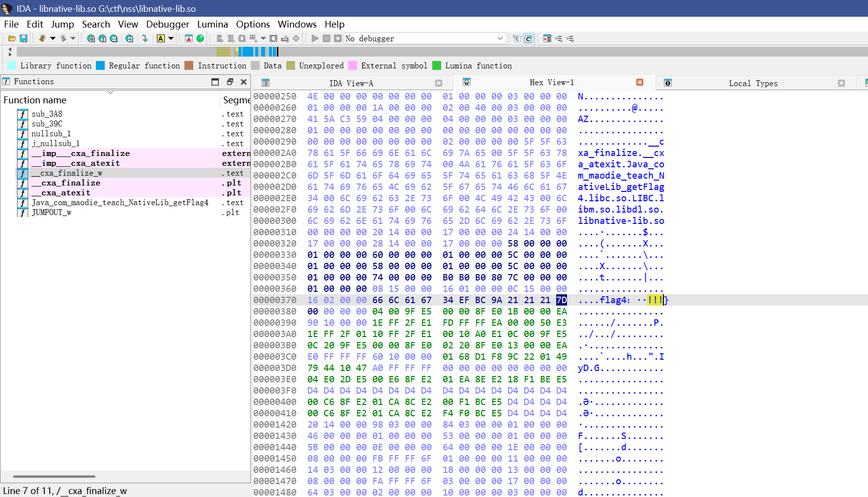Image resolution: width=868 pixels, height=497 pixels.
Task: Expand the jump back history dropdown arrow
Action: [x=53, y=38]
